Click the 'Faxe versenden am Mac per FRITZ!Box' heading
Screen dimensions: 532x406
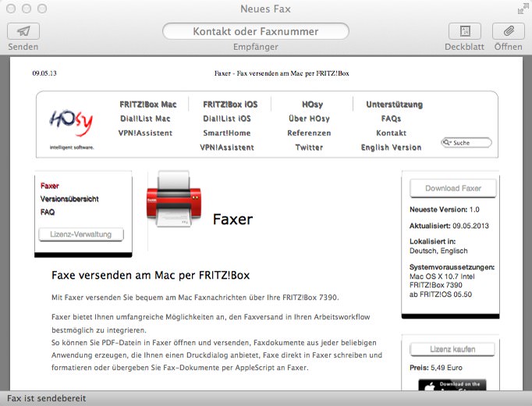[x=151, y=275]
